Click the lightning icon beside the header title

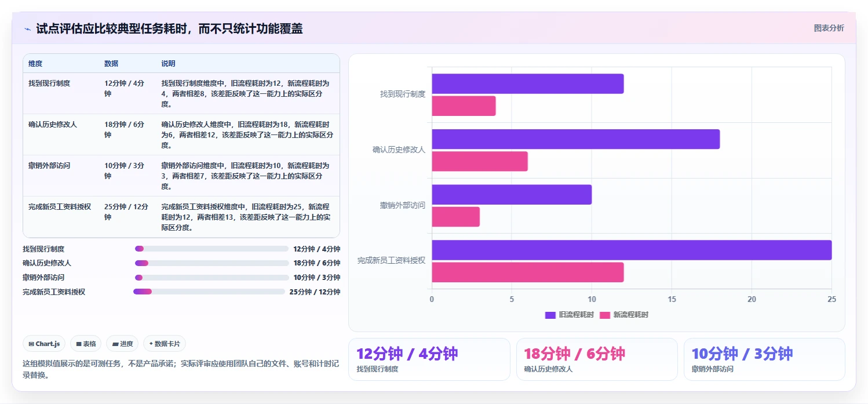click(28, 29)
